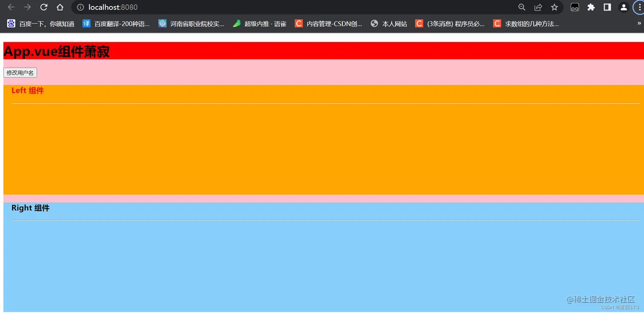Open the Chrome three-dot menu
Screen dimensions: 644x313
tap(640, 7)
